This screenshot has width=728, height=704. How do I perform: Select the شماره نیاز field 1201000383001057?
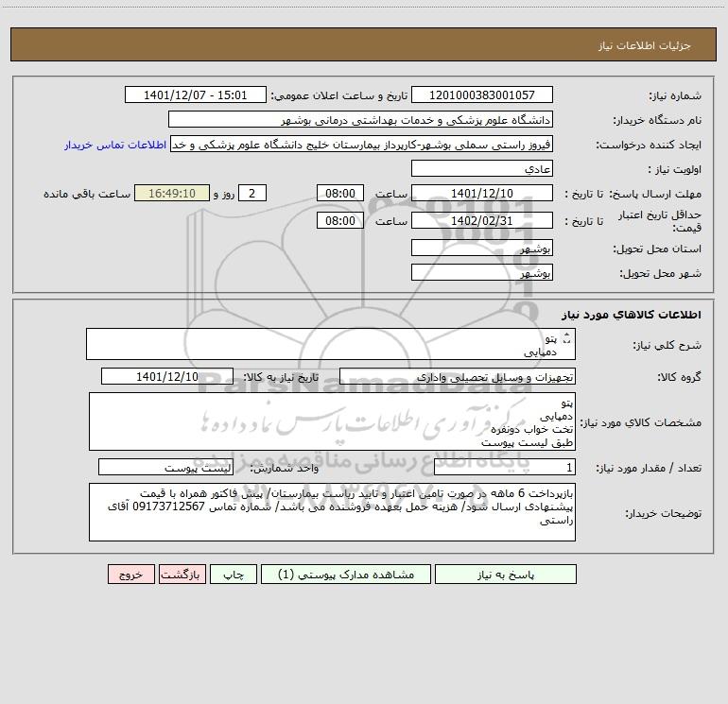pos(482,94)
